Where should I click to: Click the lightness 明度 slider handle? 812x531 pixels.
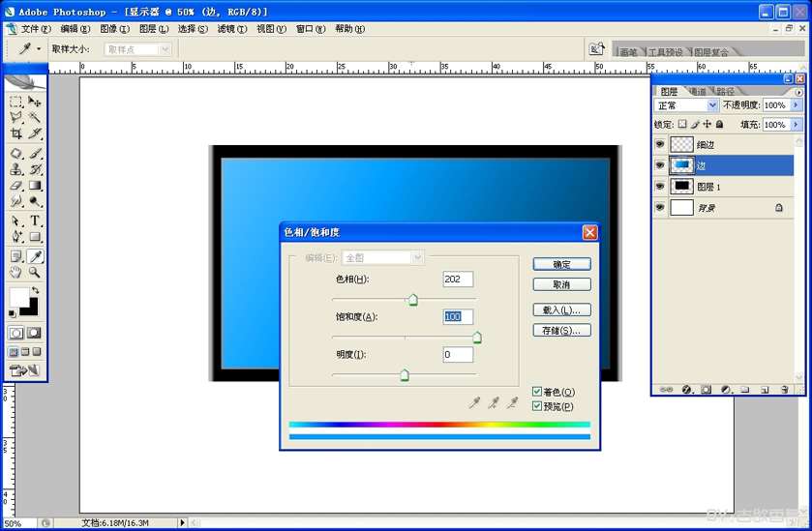coord(405,374)
